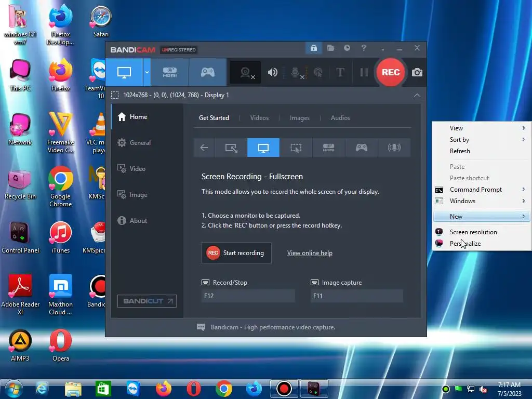This screenshot has height=399, width=532.
Task: Open scheduled recording clock icon
Action: [x=347, y=48]
